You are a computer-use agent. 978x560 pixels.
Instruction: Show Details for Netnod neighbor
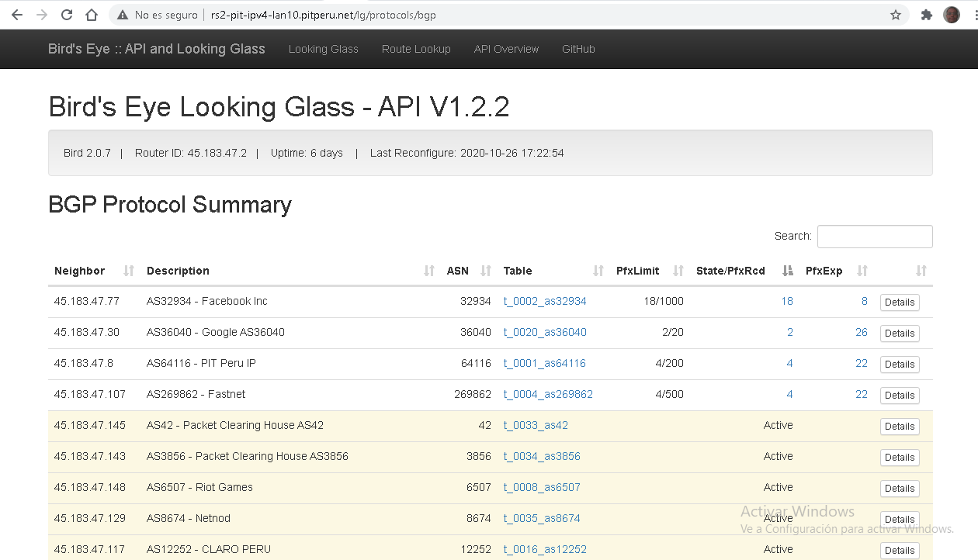pos(900,520)
